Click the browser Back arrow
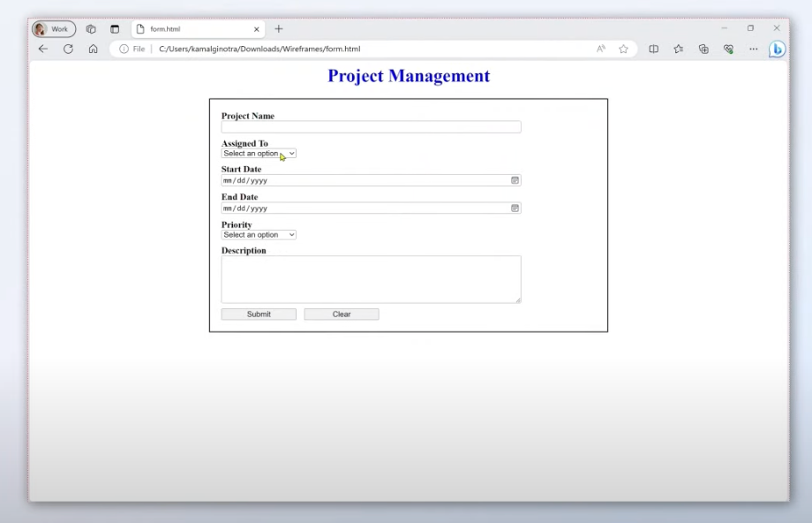This screenshot has width=812, height=523. pos(43,49)
